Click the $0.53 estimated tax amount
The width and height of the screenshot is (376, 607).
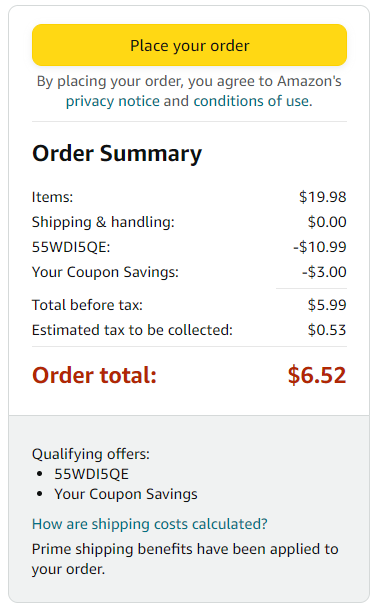tap(327, 330)
